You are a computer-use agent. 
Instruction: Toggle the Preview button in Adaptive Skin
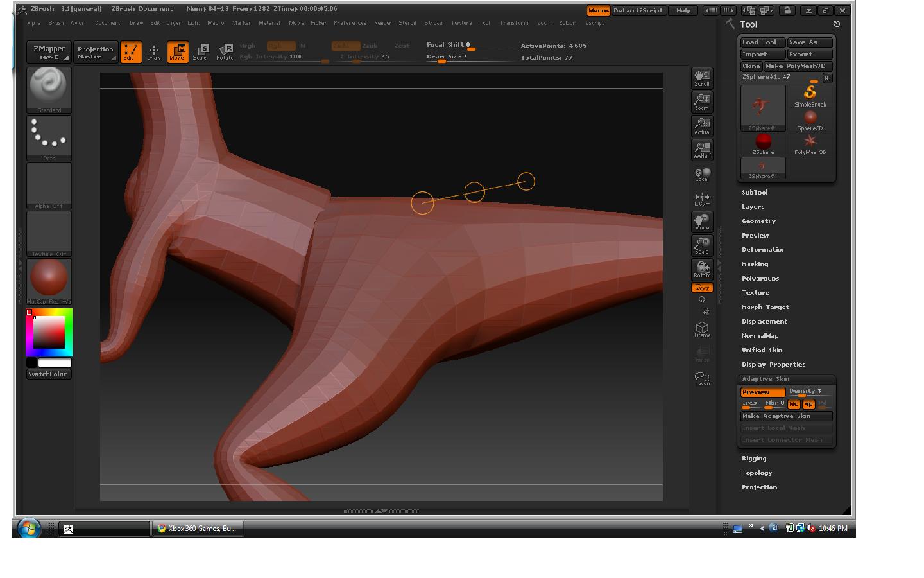pyautogui.click(x=762, y=392)
